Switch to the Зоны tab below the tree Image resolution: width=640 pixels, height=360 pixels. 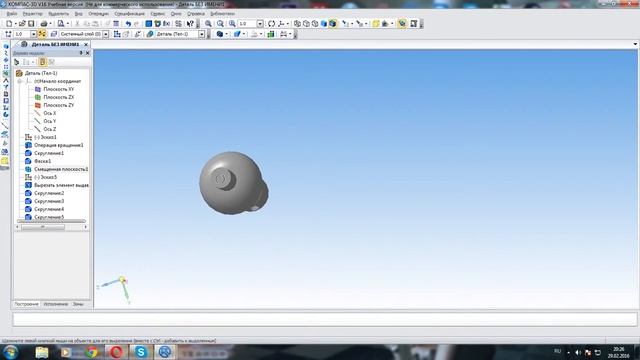(78, 304)
